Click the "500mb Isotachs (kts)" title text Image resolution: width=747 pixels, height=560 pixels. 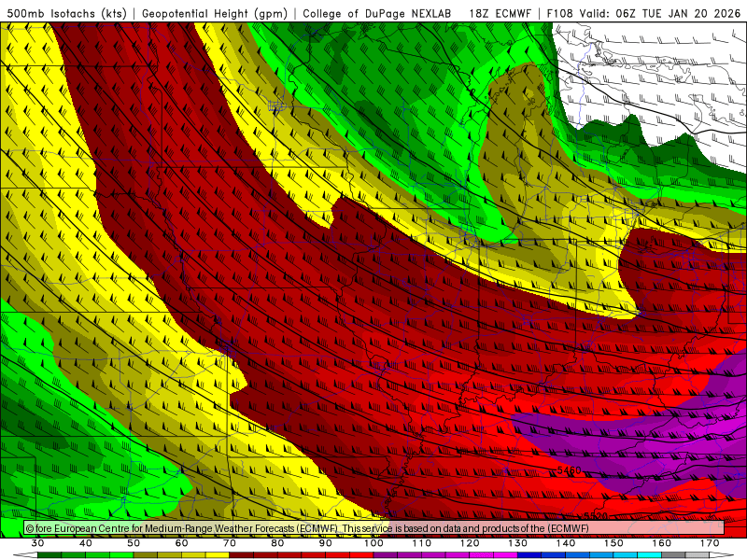coord(66,13)
